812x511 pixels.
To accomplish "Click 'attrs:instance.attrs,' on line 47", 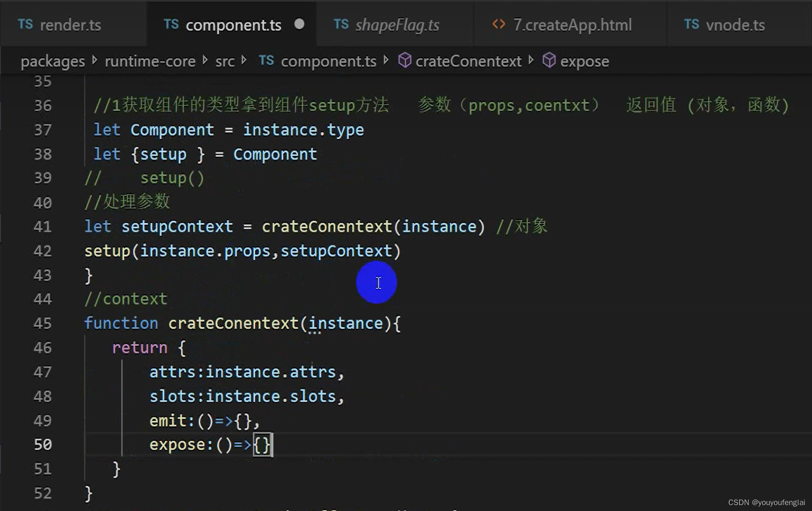I will (247, 372).
